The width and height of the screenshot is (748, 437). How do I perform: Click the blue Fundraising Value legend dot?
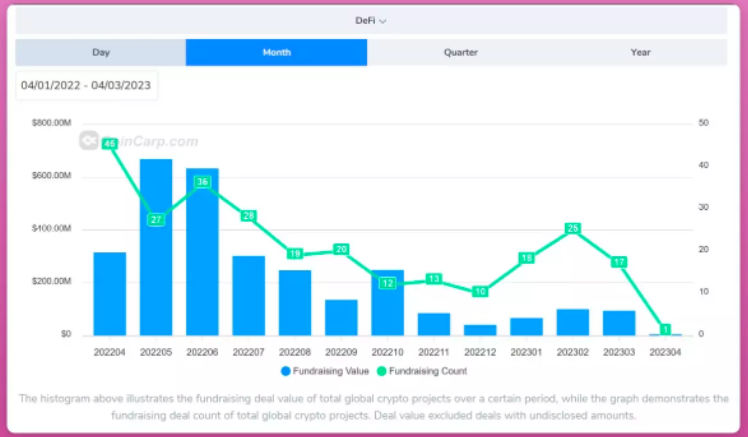[286, 370]
